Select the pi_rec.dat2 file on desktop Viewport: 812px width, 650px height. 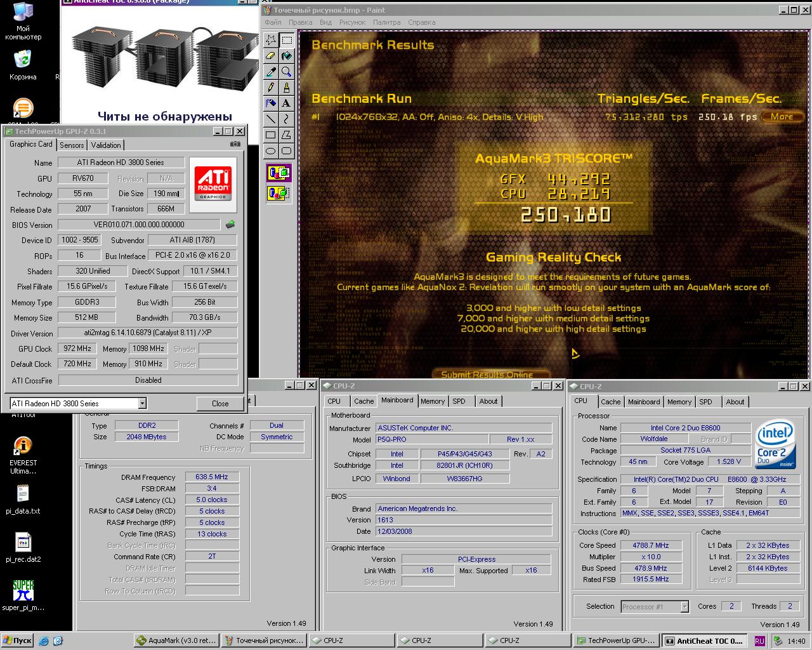[23, 548]
